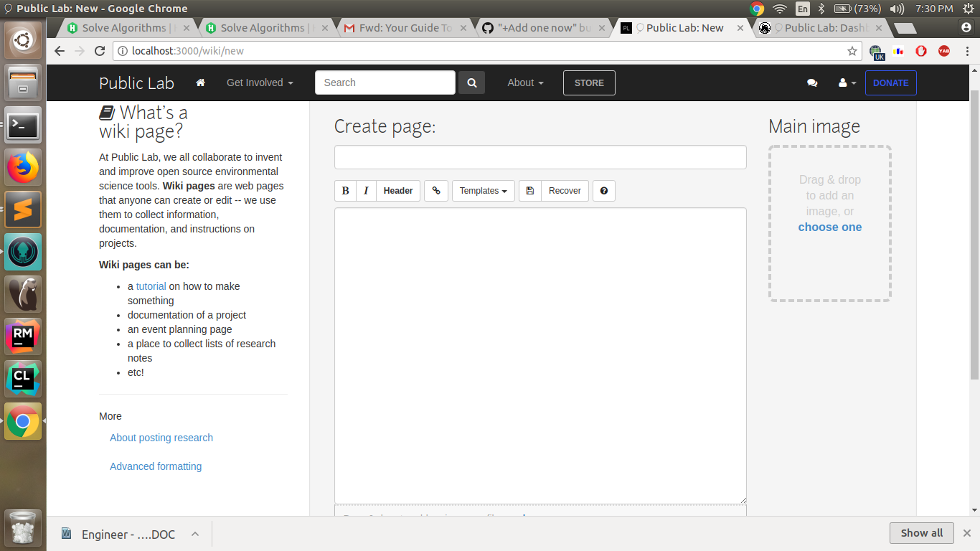Viewport: 980px width, 551px height.
Task: Open the tutorial link
Action: coord(151,286)
